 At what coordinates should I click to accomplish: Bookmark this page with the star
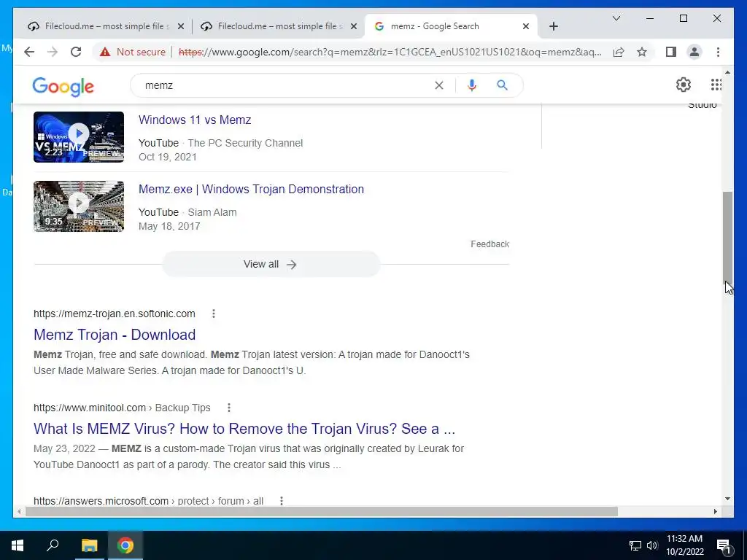[642, 52]
